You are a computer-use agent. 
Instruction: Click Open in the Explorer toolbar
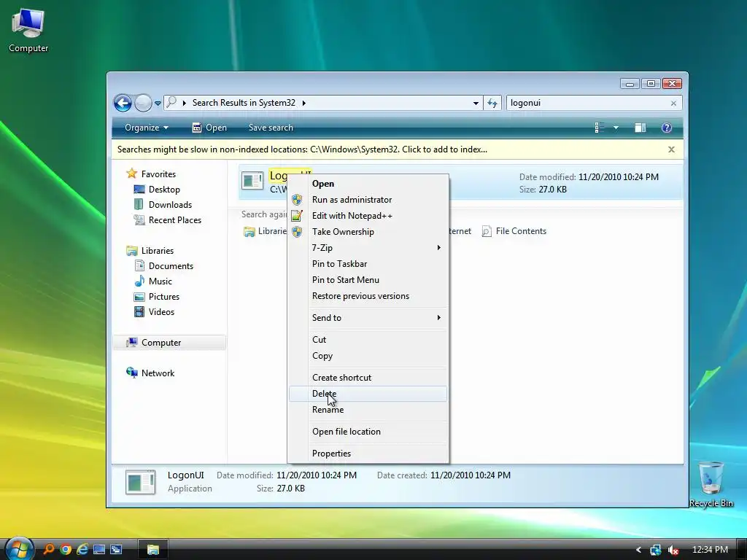click(209, 128)
